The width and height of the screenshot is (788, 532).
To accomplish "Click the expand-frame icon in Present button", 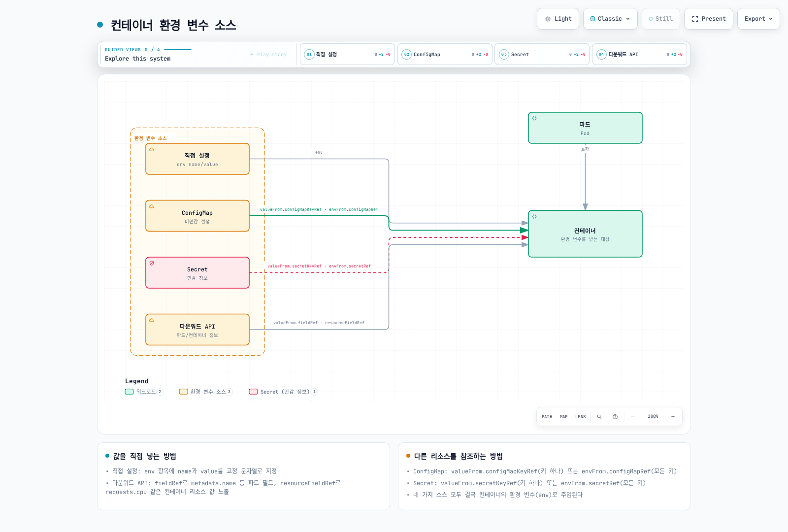I will tap(695, 19).
